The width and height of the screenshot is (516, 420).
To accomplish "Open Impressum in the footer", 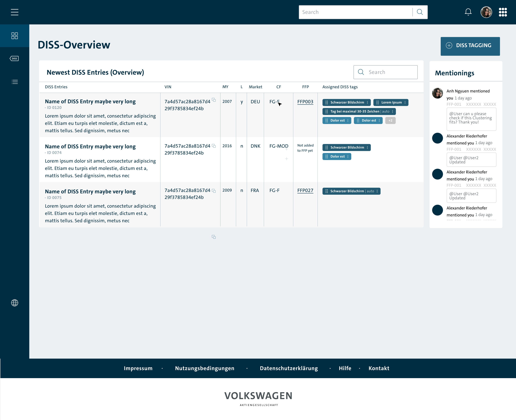I will (x=138, y=368).
